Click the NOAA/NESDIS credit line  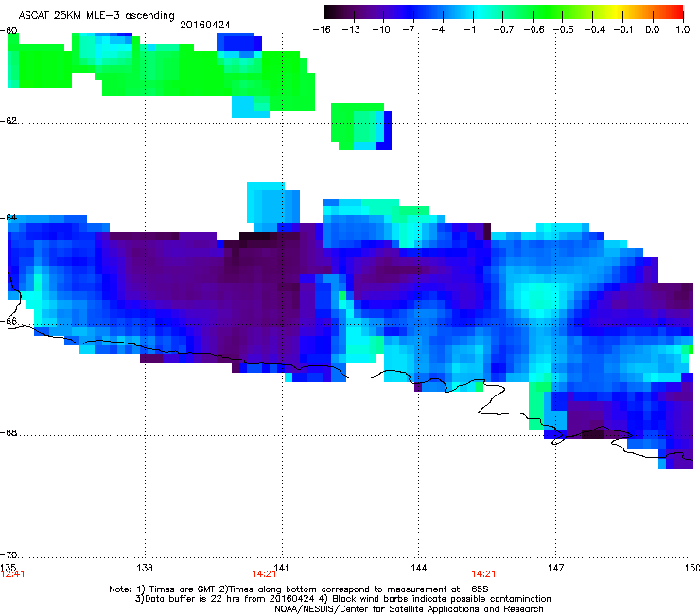(x=409, y=609)
